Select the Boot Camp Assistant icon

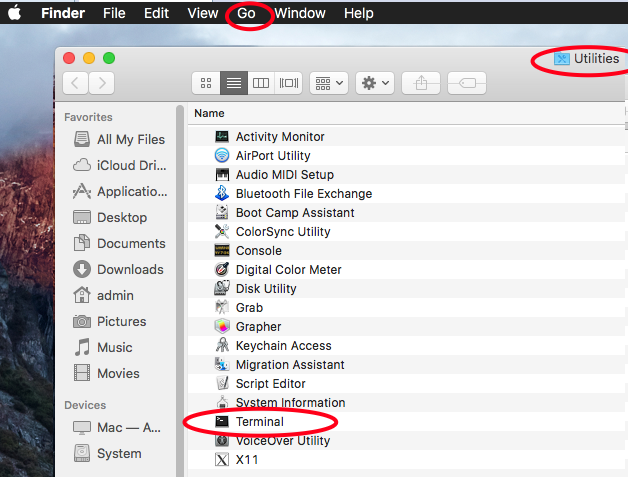222,213
